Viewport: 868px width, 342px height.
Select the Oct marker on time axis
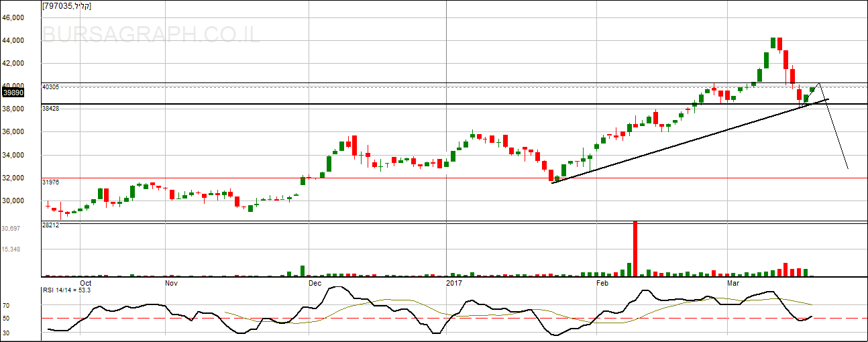point(85,284)
